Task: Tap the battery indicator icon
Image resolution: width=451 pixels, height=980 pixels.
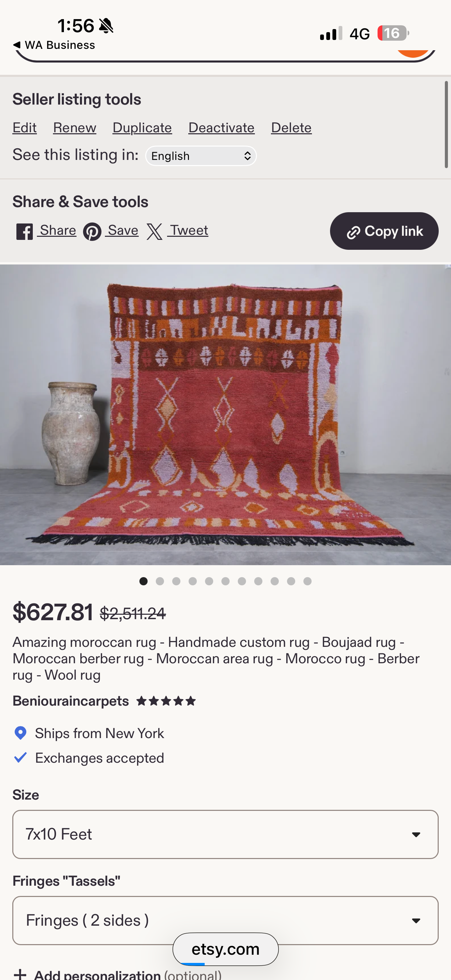Action: coord(393,33)
